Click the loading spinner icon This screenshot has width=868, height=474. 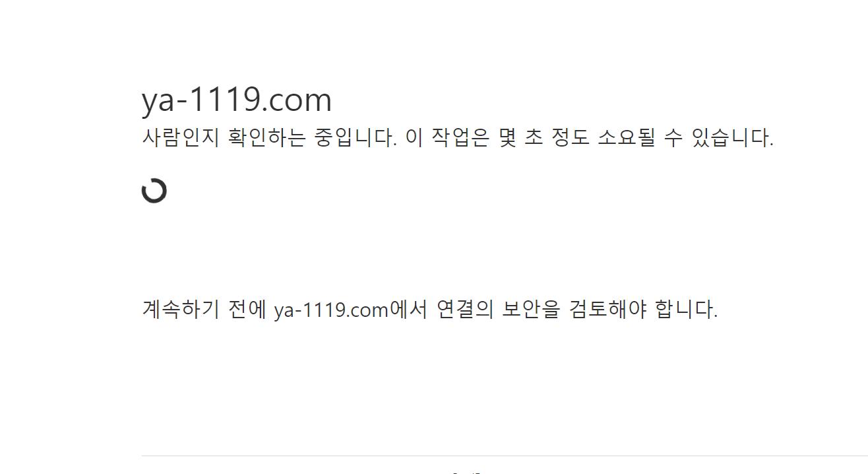154,191
